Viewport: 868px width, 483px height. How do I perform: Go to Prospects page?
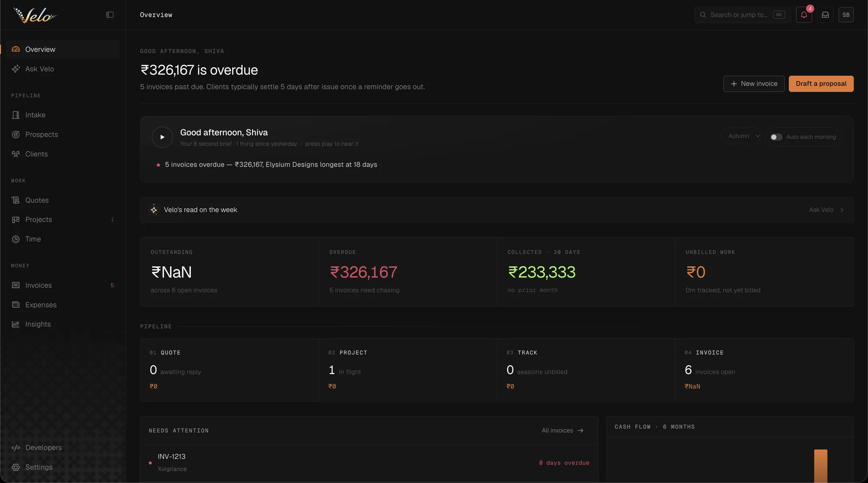[x=62, y=135]
